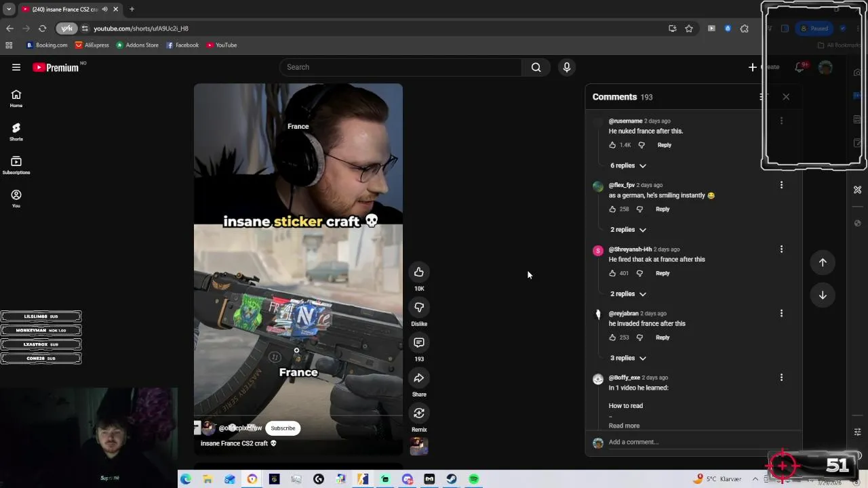This screenshot has height=488, width=868.
Task: Open the AliExpress bookmark
Action: coord(92,45)
